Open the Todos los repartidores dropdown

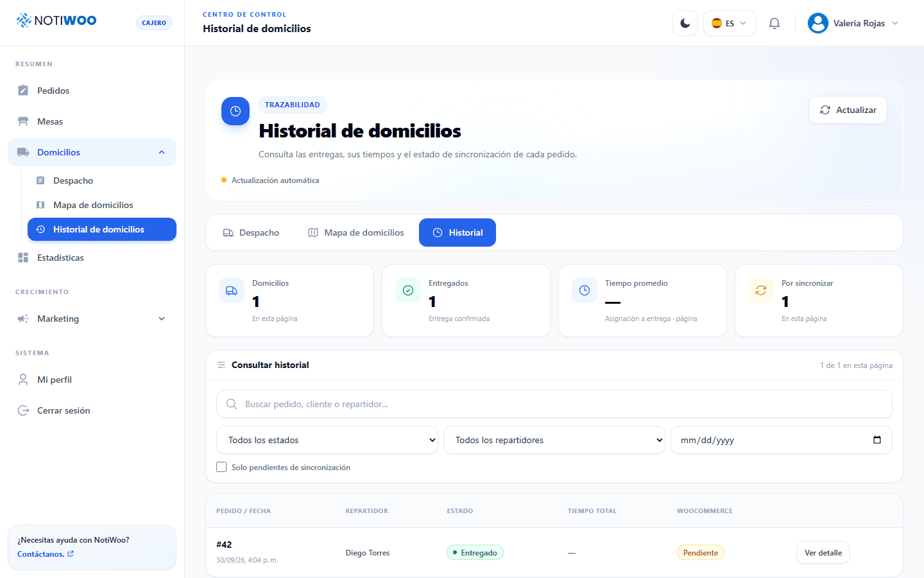pos(554,440)
